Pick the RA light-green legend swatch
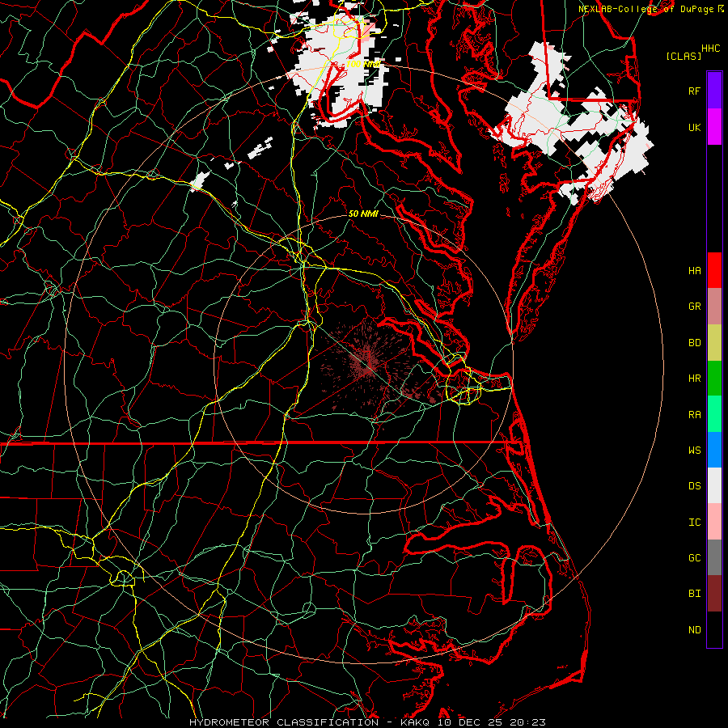Image resolution: width=728 pixels, height=728 pixels. 714,414
